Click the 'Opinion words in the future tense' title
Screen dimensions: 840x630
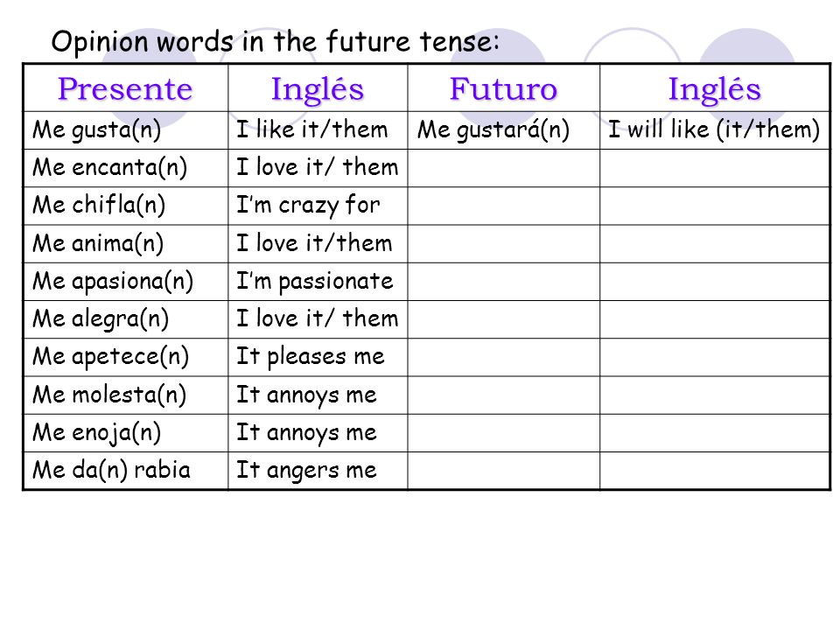(276, 42)
